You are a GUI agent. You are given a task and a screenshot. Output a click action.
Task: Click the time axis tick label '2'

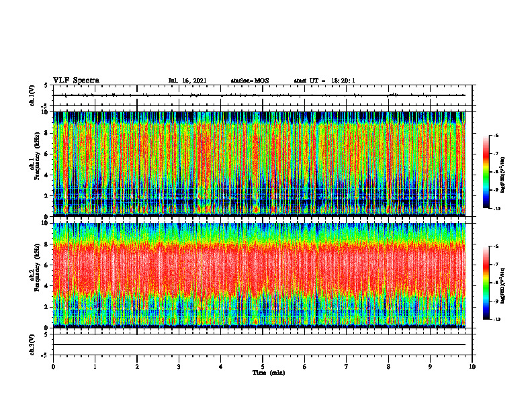(137, 367)
